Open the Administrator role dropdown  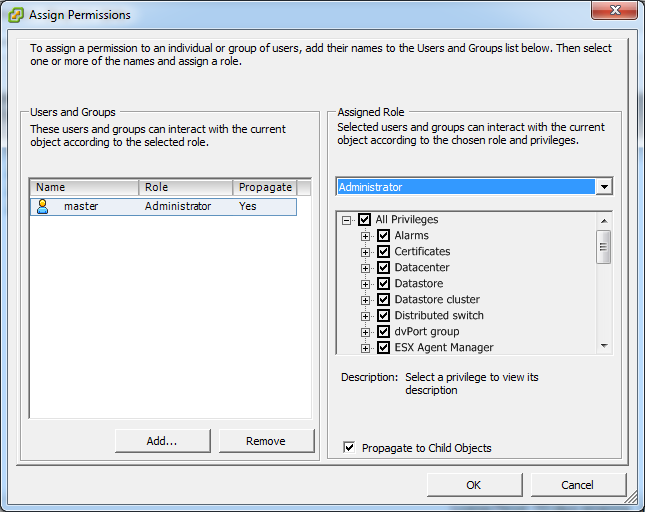604,187
